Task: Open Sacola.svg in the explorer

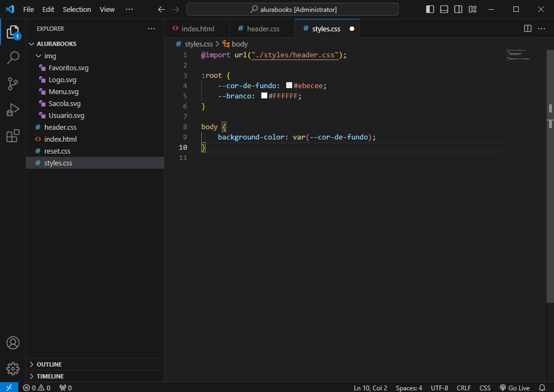Action: click(95, 103)
